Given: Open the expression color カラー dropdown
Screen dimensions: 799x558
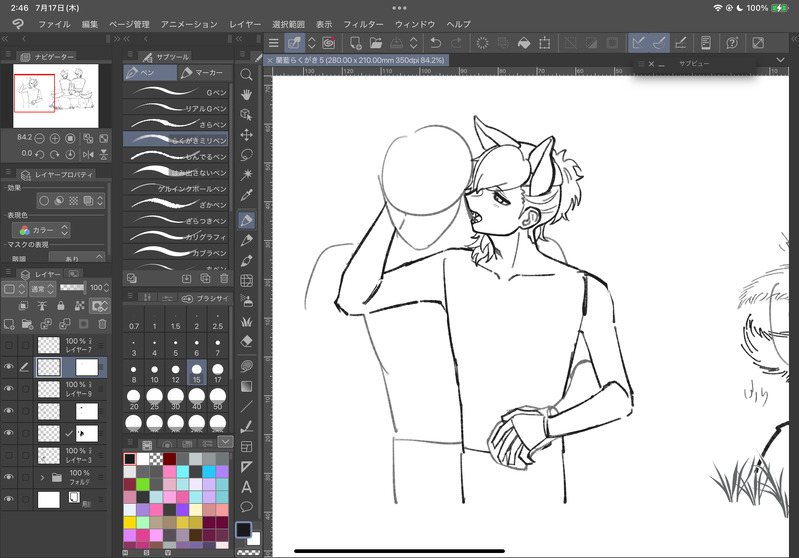Looking at the screenshot, I should click(41, 230).
